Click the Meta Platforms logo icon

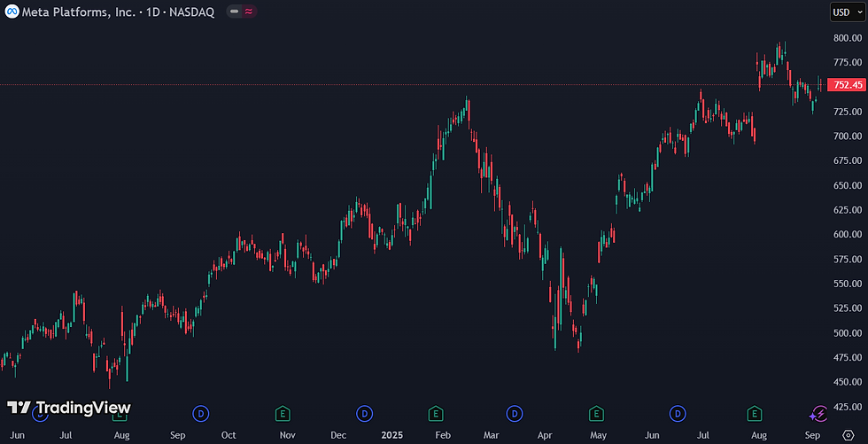12,12
